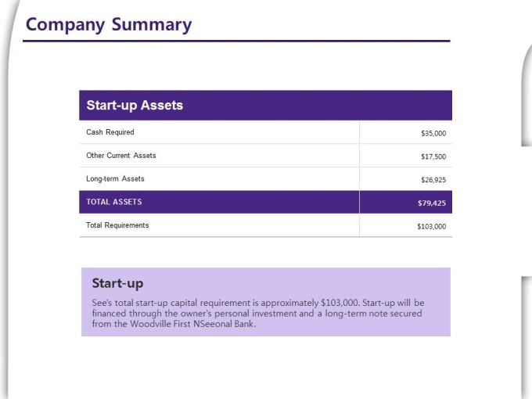Select the $17,500 value cell
The image size is (532, 399).
[433, 156]
